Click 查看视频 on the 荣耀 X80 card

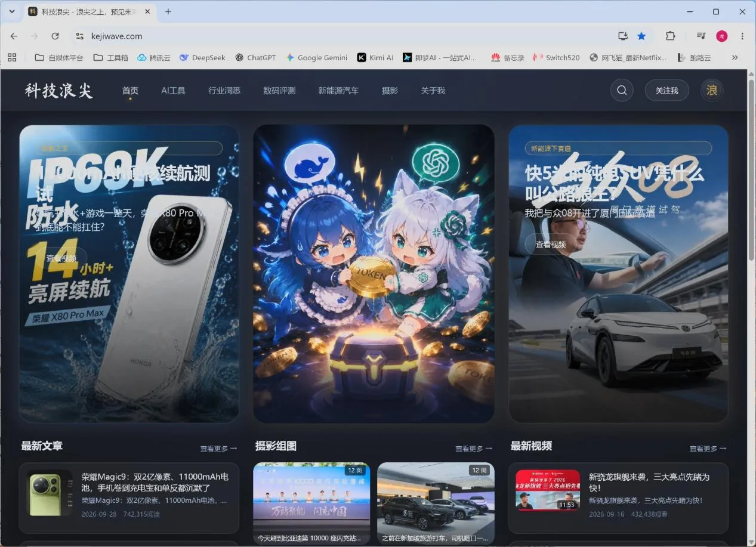pos(61,258)
